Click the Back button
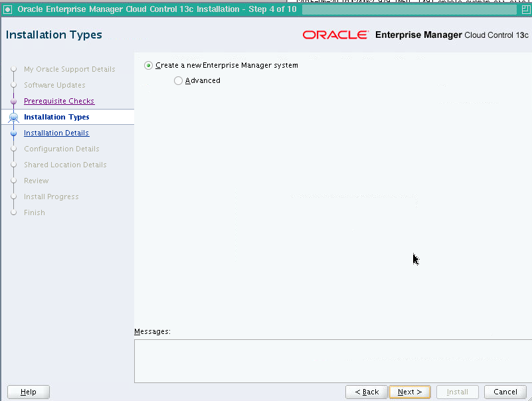This screenshot has width=532, height=401. (366, 392)
